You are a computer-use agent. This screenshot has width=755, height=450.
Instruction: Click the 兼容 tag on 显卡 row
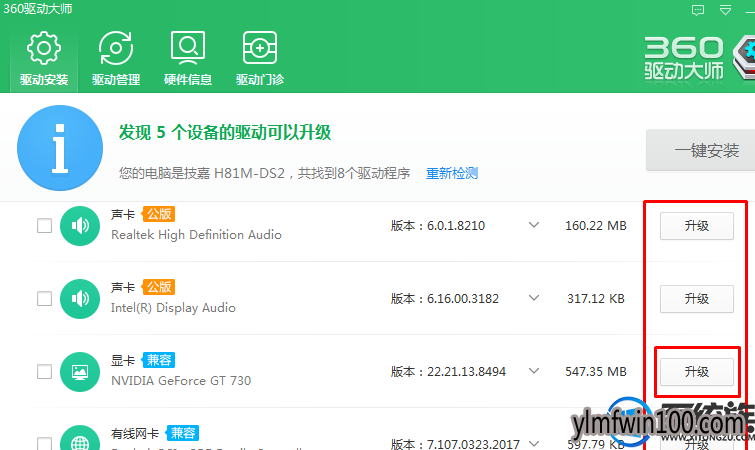coord(158,360)
